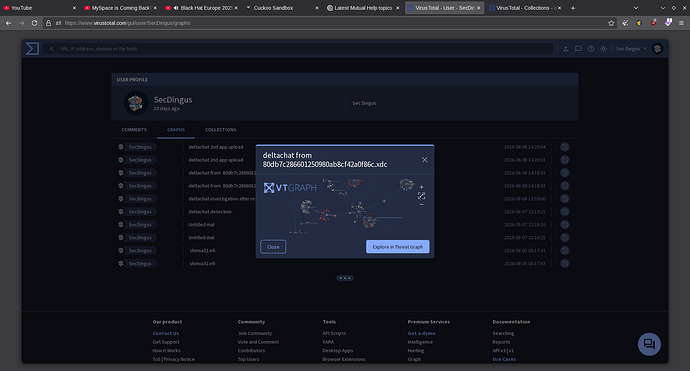Bookmark this page with star icon
Screen dimensions: 690x371
pos(611,23)
